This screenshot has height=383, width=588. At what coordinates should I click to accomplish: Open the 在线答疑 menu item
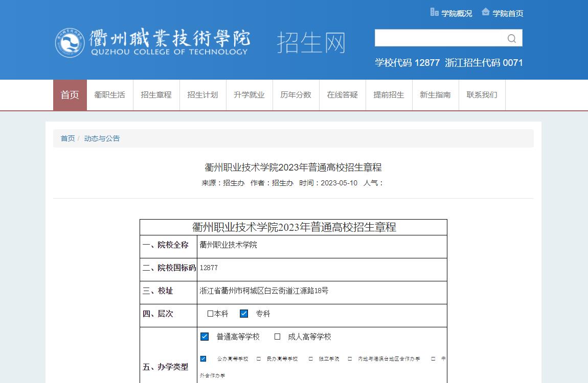coord(342,94)
